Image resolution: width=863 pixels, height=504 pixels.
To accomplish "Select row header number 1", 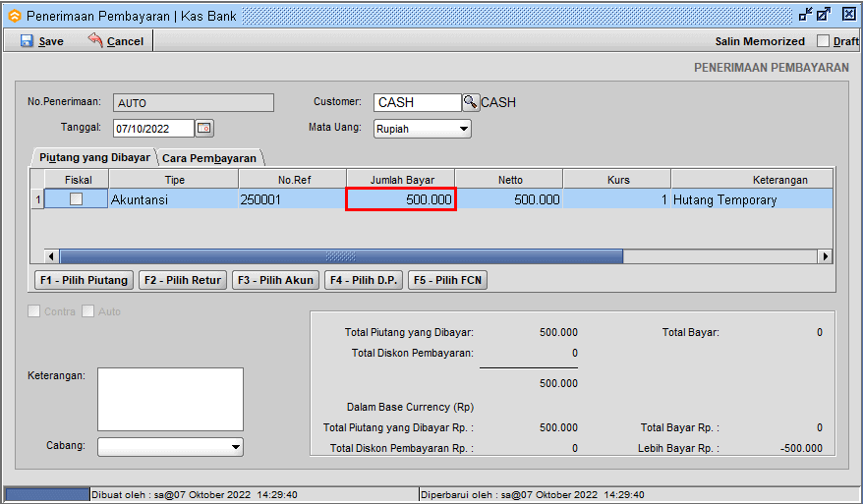I will coord(37,199).
